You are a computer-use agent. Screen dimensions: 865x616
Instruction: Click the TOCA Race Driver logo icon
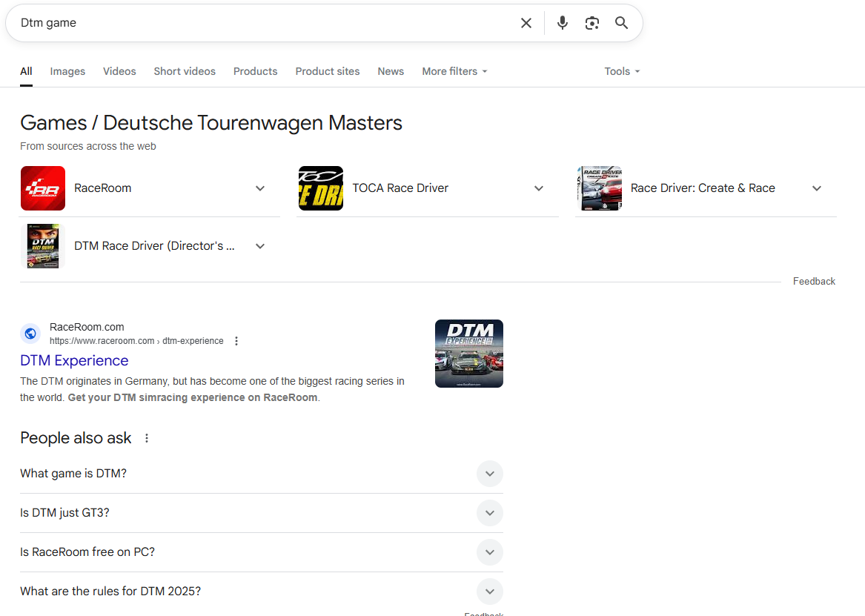pos(321,188)
